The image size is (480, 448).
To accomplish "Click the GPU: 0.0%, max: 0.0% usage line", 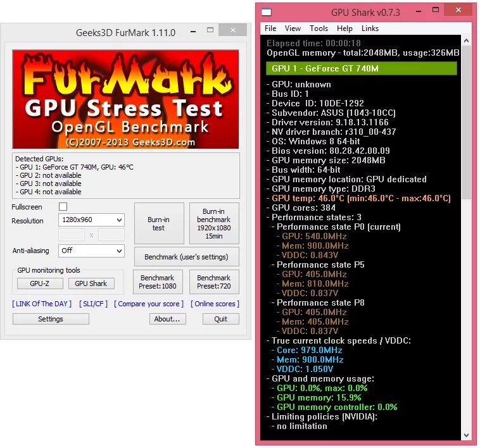I will coord(320,388).
